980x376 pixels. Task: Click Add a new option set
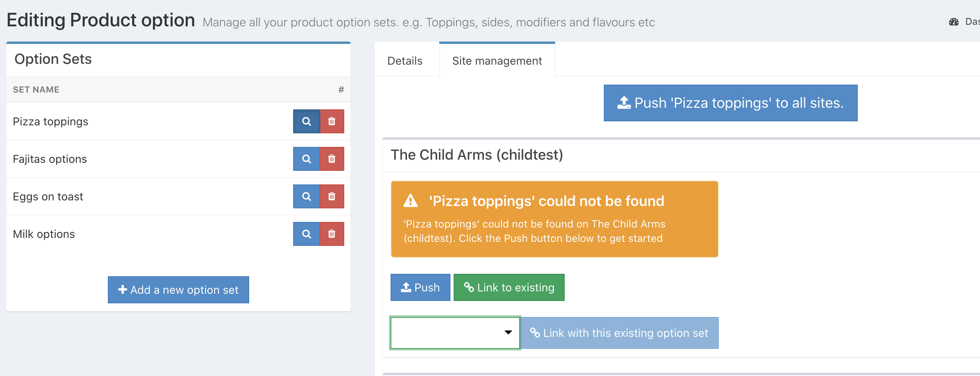click(179, 290)
